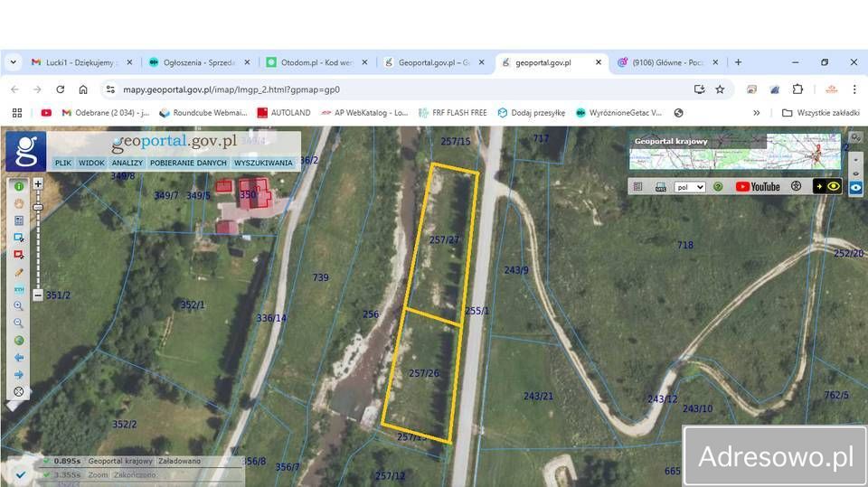Expand the tab search dropdown arrow
Screen dimensions: 868x487
[14, 62]
